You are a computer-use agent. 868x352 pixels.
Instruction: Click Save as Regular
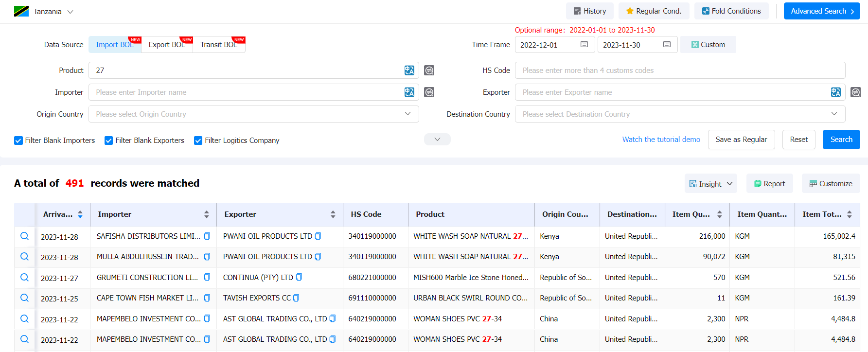741,140
